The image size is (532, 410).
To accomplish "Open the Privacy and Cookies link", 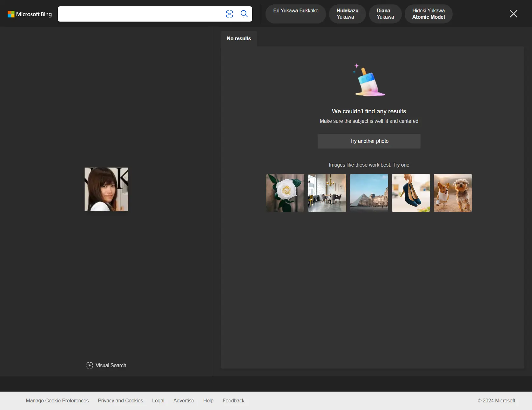I will point(120,400).
